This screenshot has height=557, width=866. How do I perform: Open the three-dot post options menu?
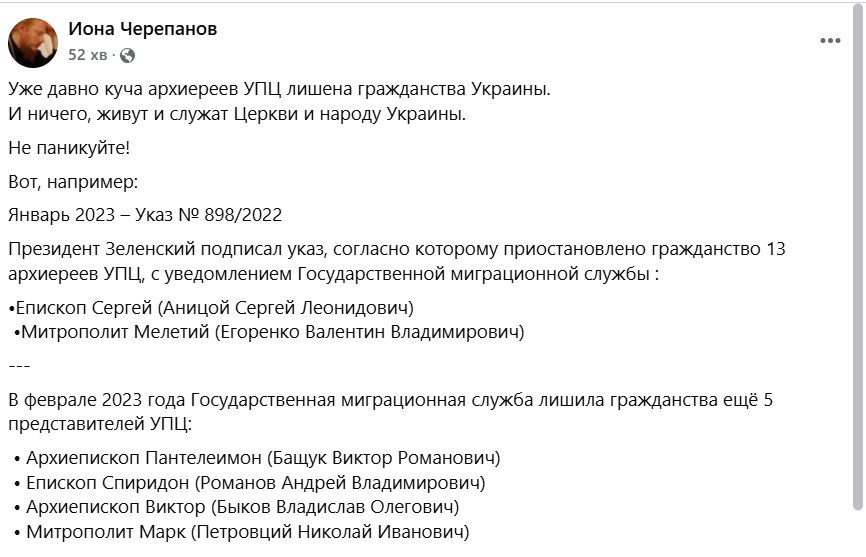830,41
